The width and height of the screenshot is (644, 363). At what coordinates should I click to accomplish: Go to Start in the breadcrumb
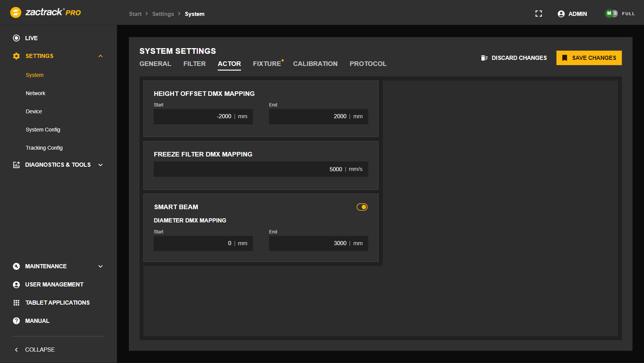click(135, 14)
